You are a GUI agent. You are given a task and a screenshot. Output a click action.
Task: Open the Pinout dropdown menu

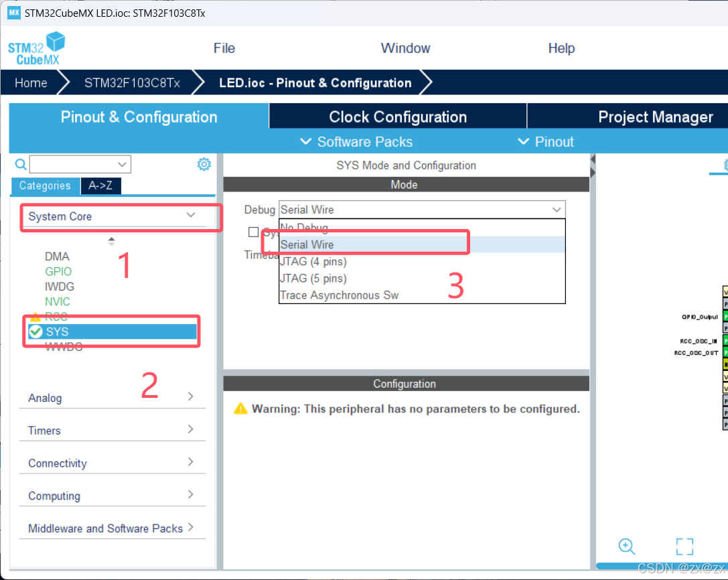[x=546, y=141]
